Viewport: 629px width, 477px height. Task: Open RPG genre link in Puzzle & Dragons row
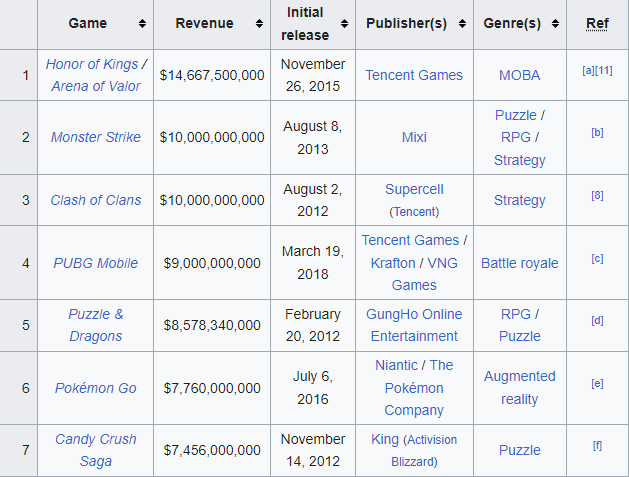click(515, 314)
